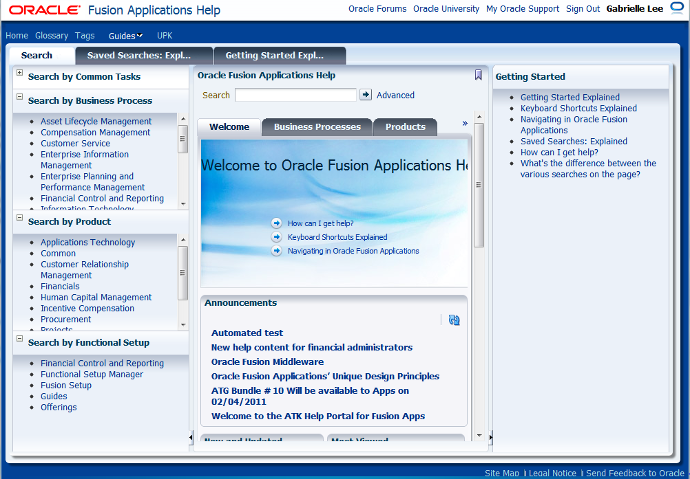Click the search go arrow button
The height and width of the screenshot is (479, 690).
pos(365,95)
